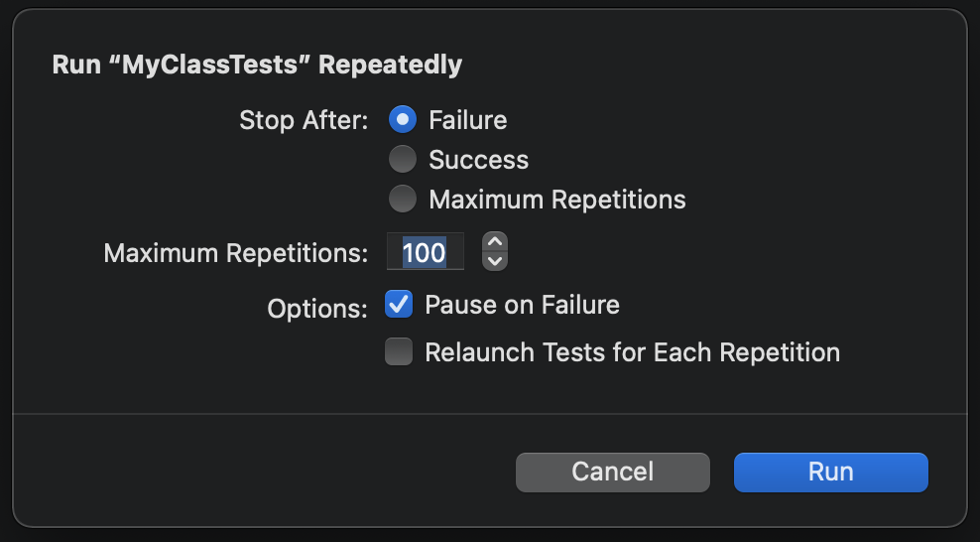Choose the Success radio button
Image resolution: width=980 pixels, height=542 pixels.
[402, 160]
